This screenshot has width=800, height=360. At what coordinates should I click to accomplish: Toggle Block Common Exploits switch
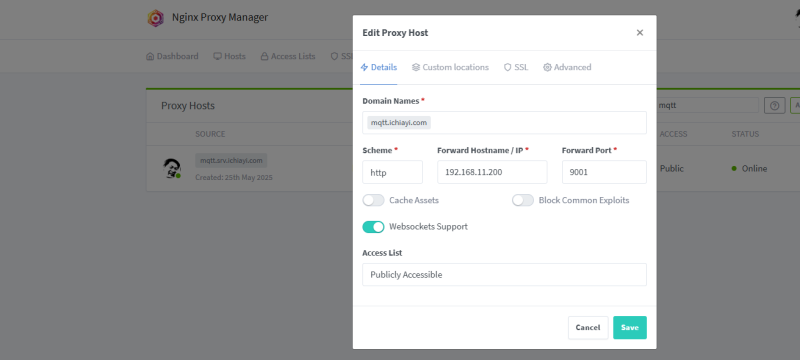(x=523, y=200)
